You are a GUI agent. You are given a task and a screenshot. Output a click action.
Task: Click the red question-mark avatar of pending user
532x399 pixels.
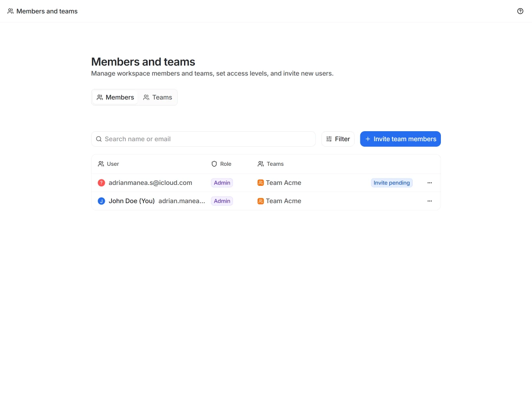point(101,183)
